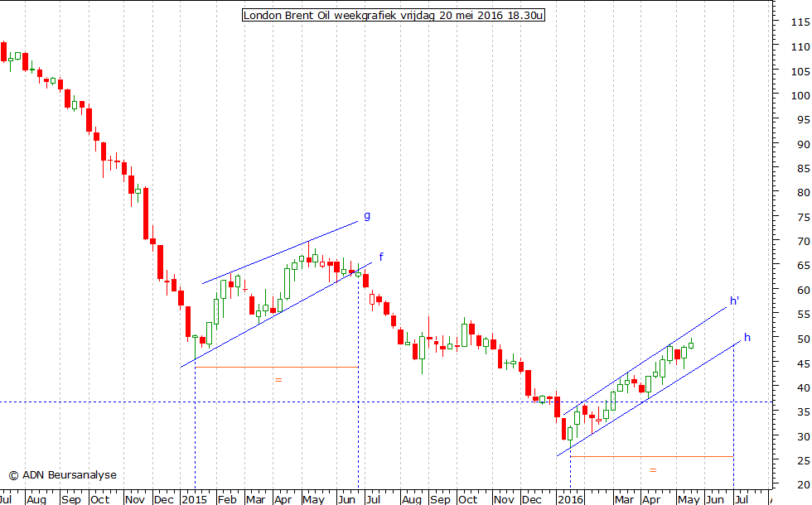Click the 20 price axis label
Viewport: 812px width, 505px height.
(x=803, y=485)
